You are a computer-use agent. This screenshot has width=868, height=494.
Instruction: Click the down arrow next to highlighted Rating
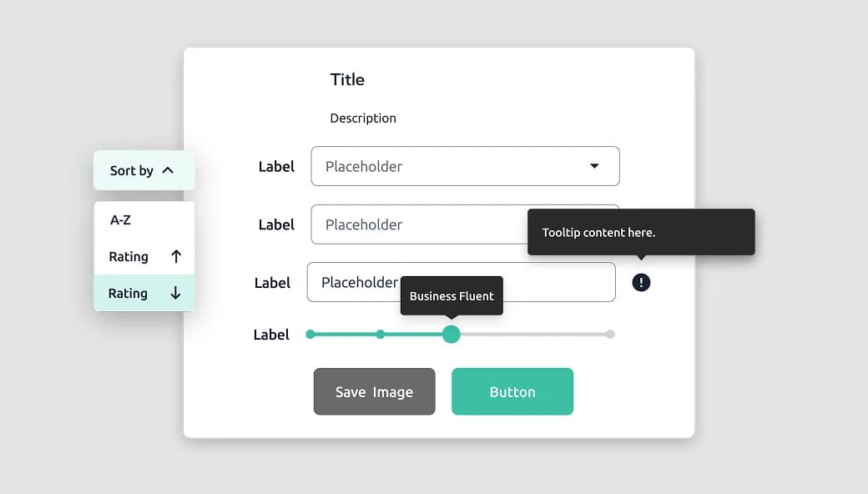(x=176, y=293)
